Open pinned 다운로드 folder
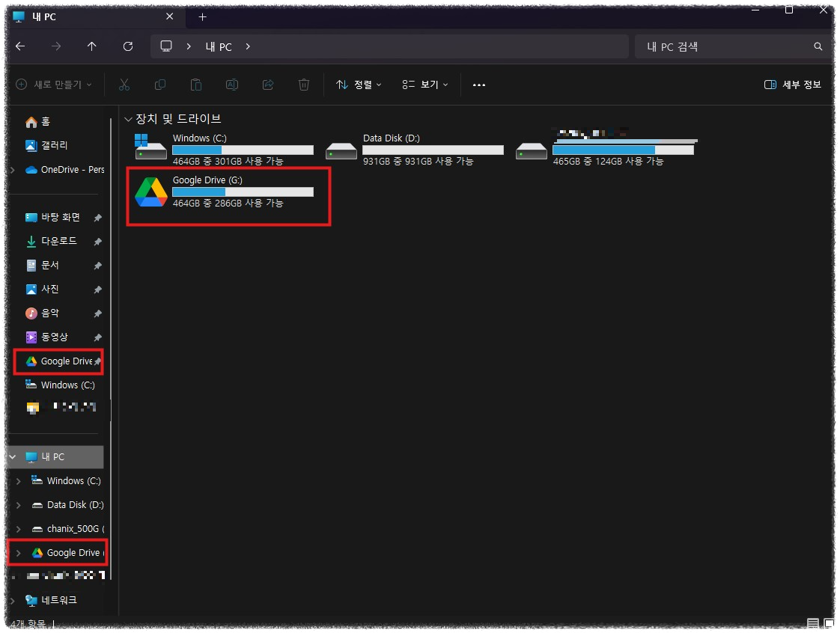The width and height of the screenshot is (840, 633). click(x=52, y=242)
